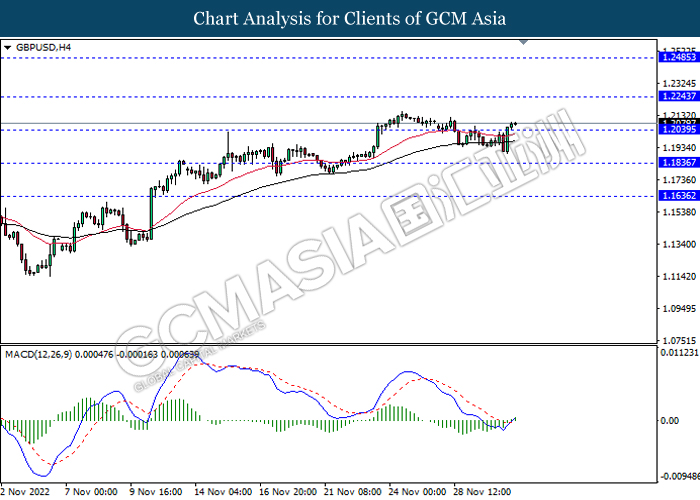Open the GBPUSD,H4 symbol dropdown arrow
700x500 pixels.
pos(7,48)
